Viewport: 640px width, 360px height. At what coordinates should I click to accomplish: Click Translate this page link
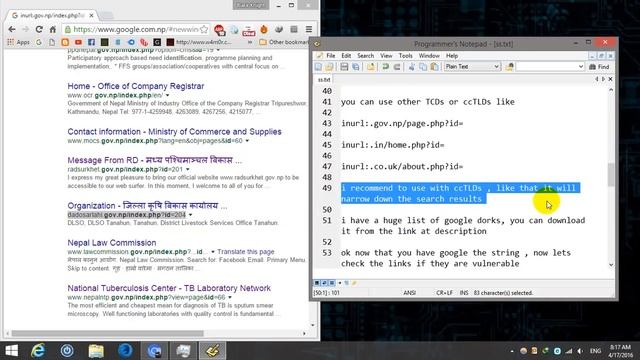[x=246, y=252]
